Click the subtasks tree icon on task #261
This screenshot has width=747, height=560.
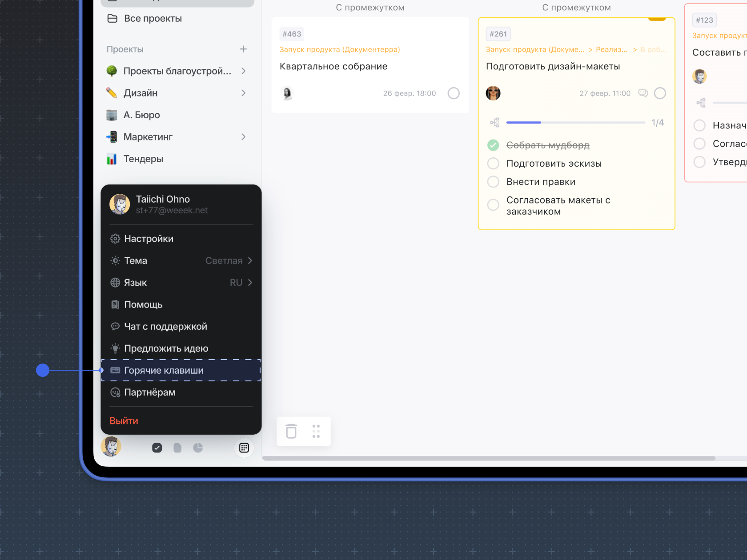pos(495,123)
